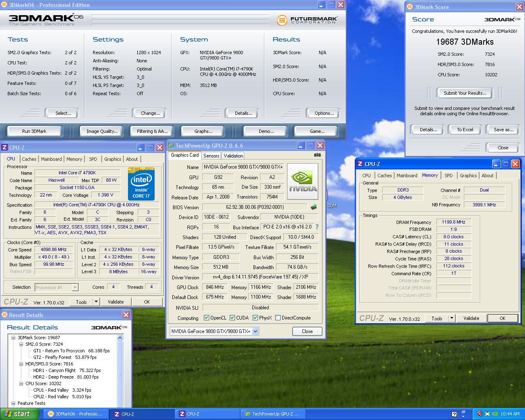Click the GPU-Z Name field
This screenshot has height=420, width=525.
coord(243,167)
